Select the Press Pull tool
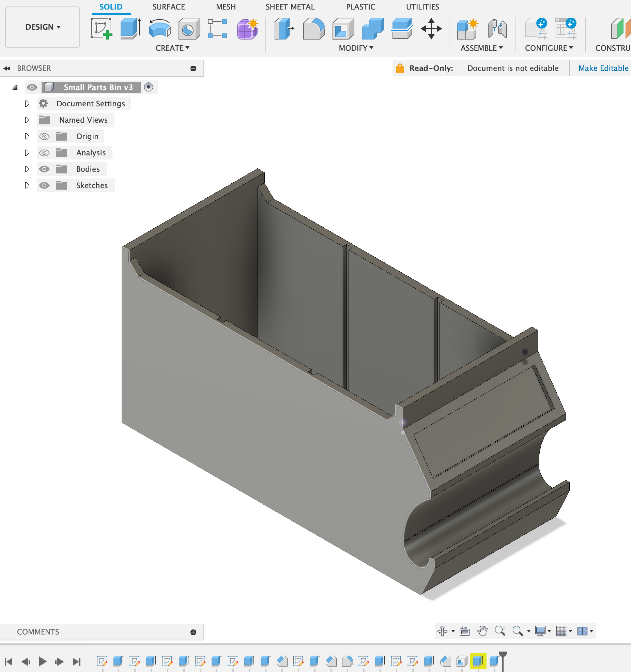The width and height of the screenshot is (631, 672). pos(284,29)
